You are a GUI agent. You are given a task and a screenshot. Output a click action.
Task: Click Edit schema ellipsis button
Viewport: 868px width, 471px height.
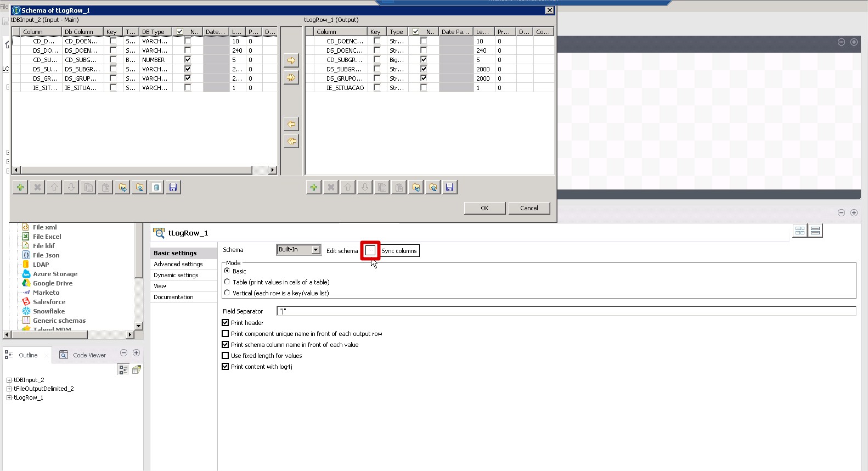point(370,250)
